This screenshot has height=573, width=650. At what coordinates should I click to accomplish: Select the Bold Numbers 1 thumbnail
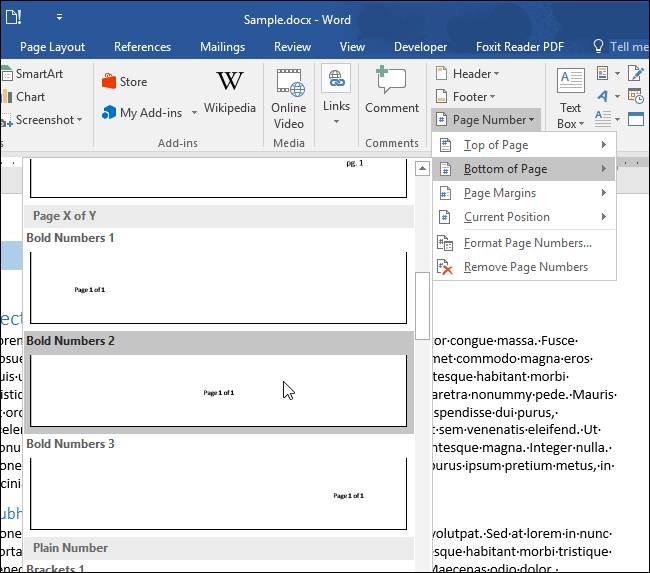pos(218,287)
